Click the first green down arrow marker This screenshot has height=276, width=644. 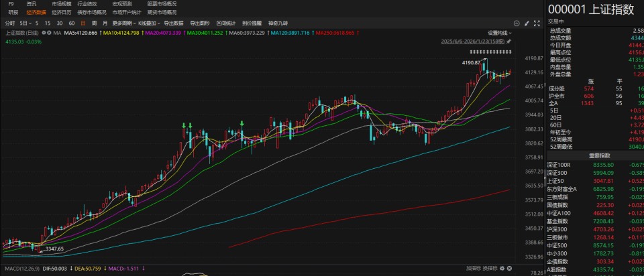tap(184, 125)
